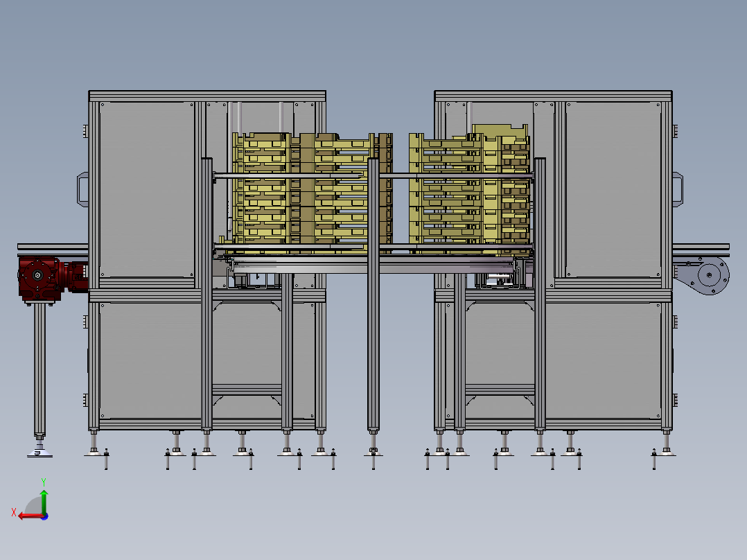
Task: Select the left stack of yellow pallets
Action: click(312, 192)
